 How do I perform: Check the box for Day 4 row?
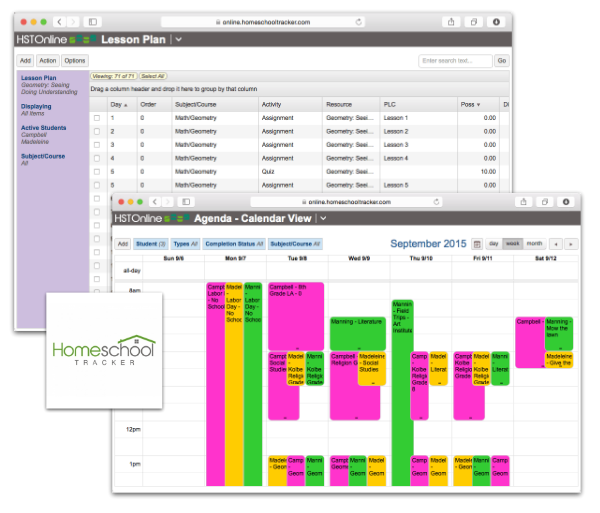pos(97,158)
